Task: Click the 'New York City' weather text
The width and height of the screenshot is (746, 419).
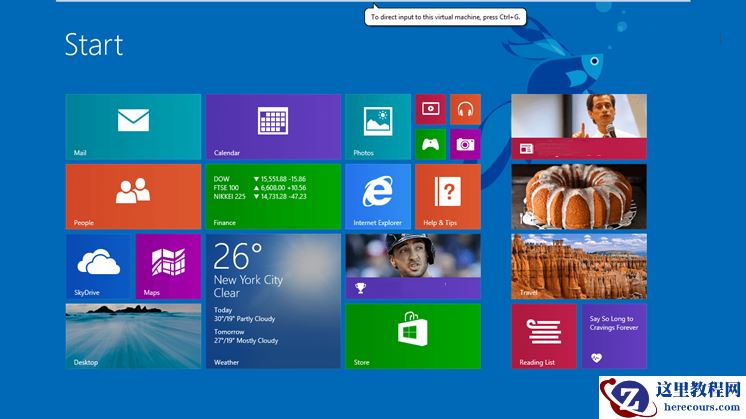Action: point(248,280)
